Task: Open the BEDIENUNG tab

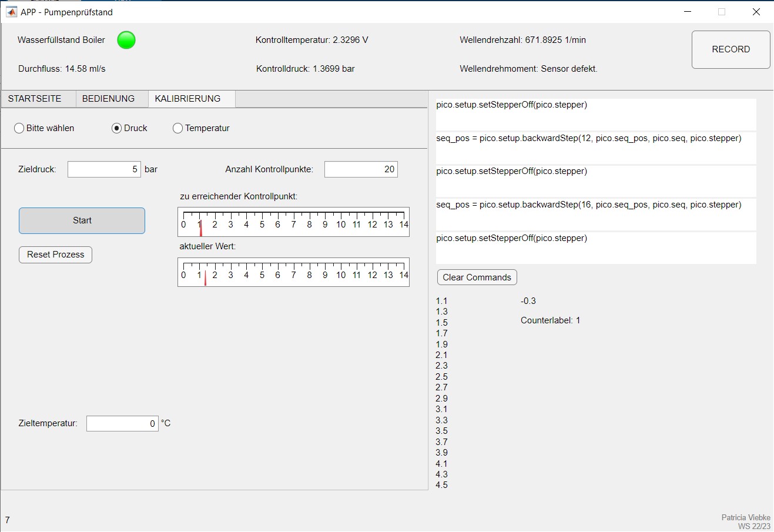Action: pos(109,99)
